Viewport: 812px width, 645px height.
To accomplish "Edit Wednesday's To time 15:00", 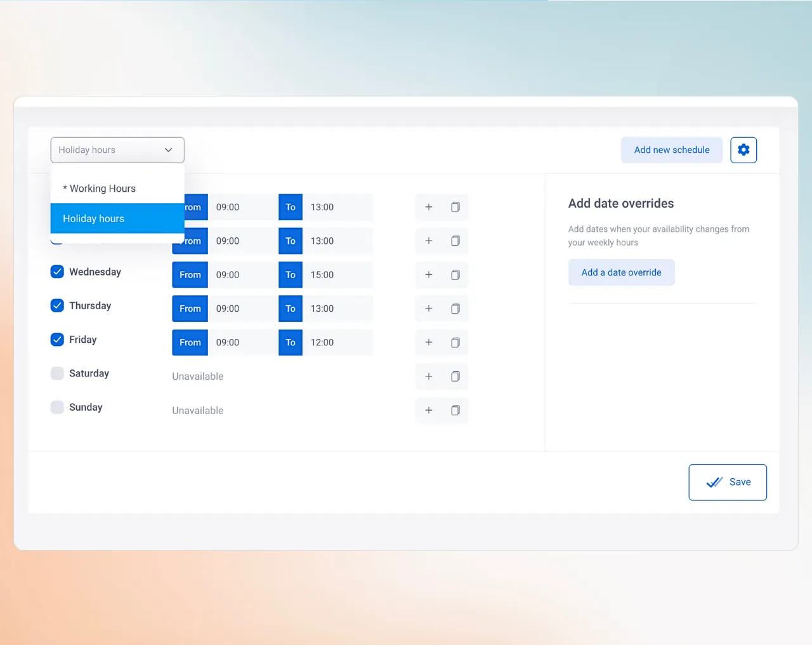I will pyautogui.click(x=337, y=275).
